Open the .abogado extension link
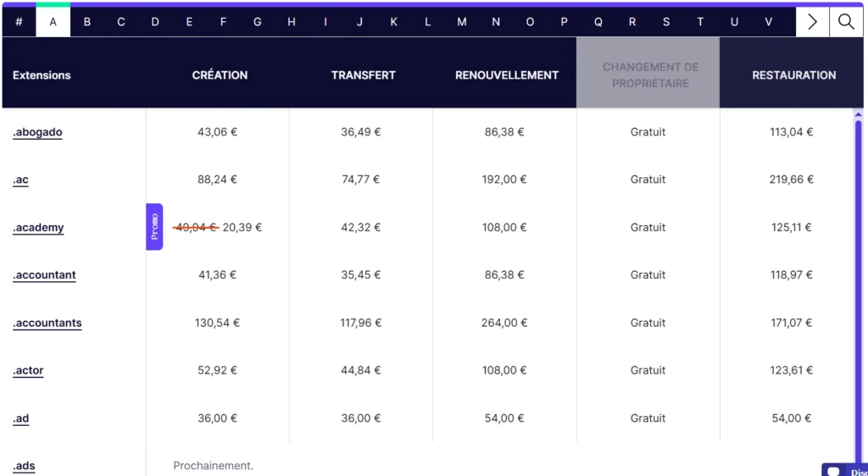The height and width of the screenshot is (476, 868). click(37, 132)
